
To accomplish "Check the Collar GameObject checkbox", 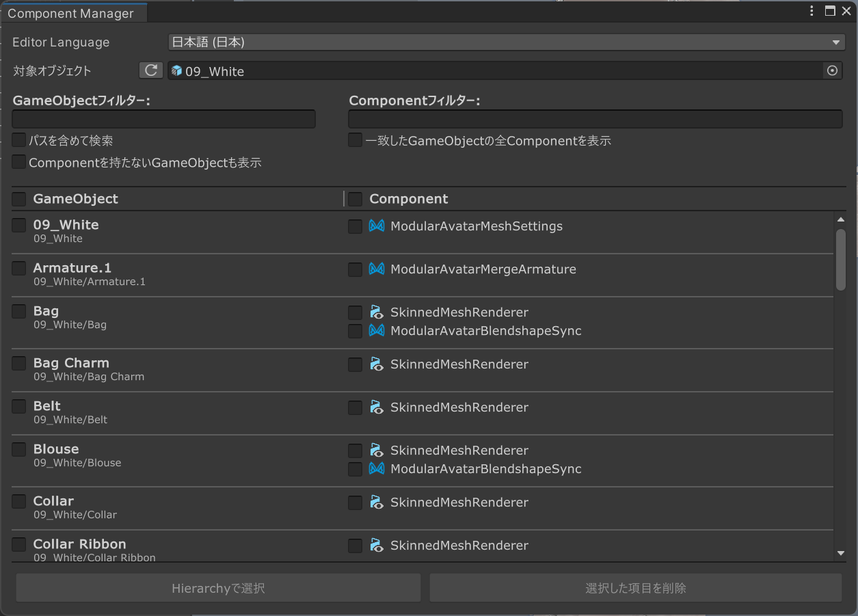I will [19, 501].
